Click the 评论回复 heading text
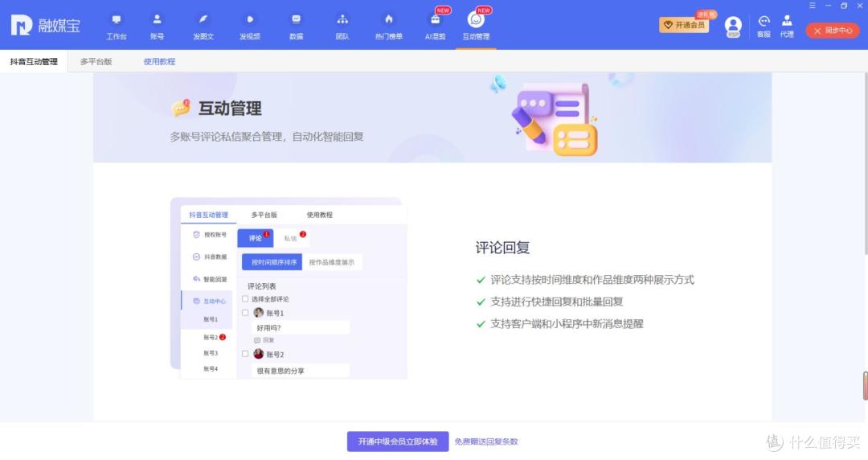 tap(502, 248)
